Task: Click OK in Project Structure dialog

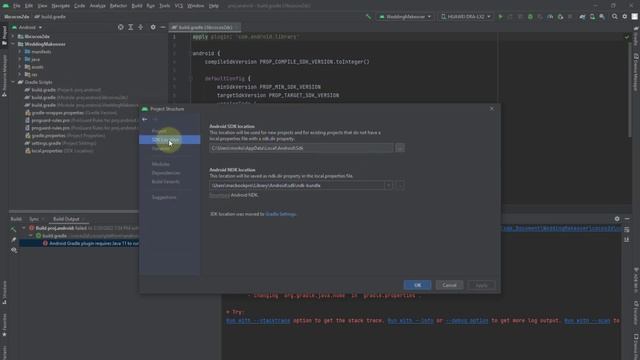Action: [418, 285]
